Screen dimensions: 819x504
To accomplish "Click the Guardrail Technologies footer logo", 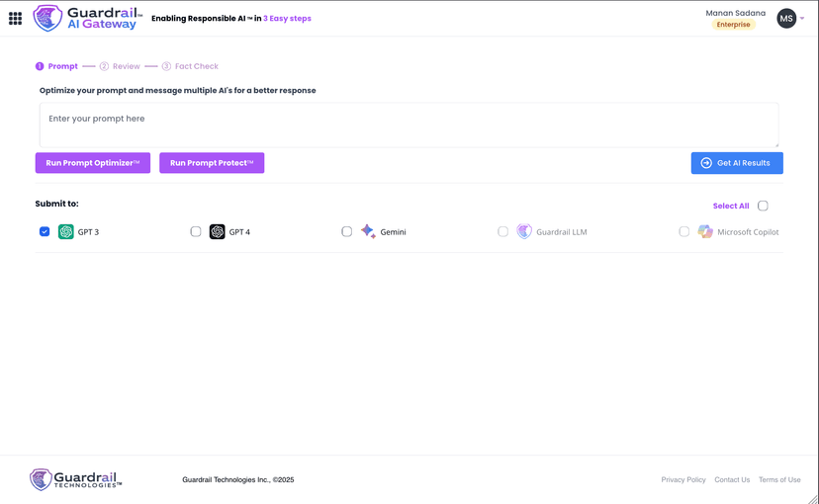I will click(76, 479).
